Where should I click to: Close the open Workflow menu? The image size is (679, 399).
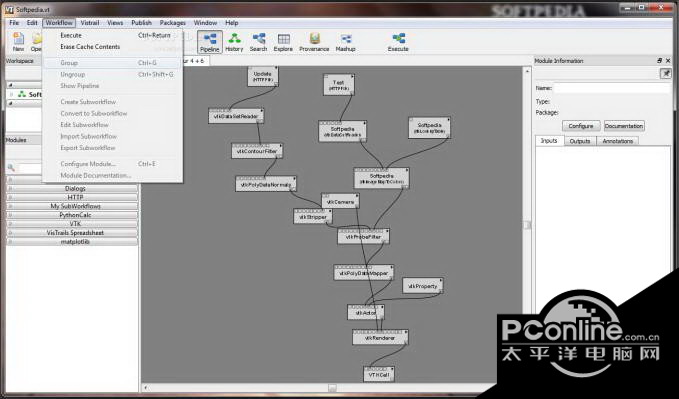pyautogui.click(x=59, y=23)
